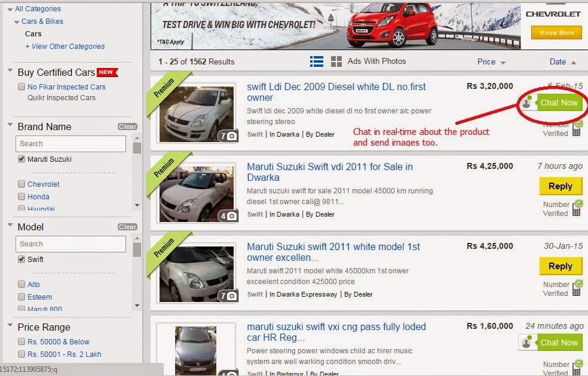Click Reply for Swift vdi 2011
The height and width of the screenshot is (376, 588).
[561, 186]
